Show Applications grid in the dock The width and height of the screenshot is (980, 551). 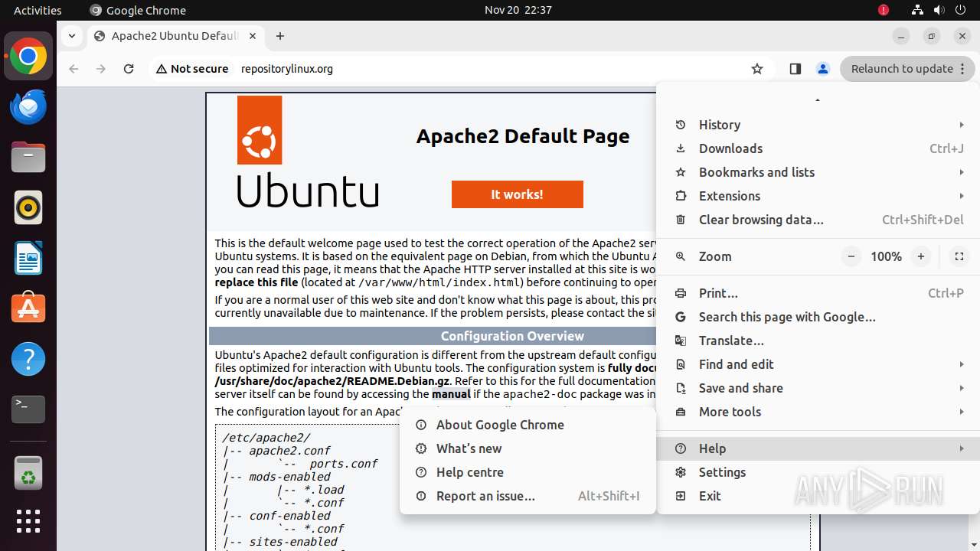28,521
